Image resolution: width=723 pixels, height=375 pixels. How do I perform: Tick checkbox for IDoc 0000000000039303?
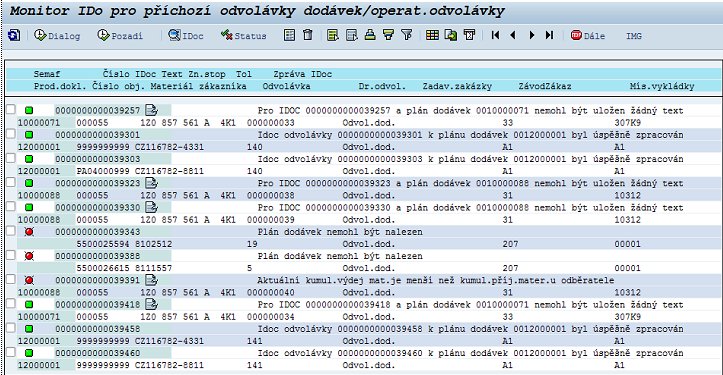pos(11,158)
